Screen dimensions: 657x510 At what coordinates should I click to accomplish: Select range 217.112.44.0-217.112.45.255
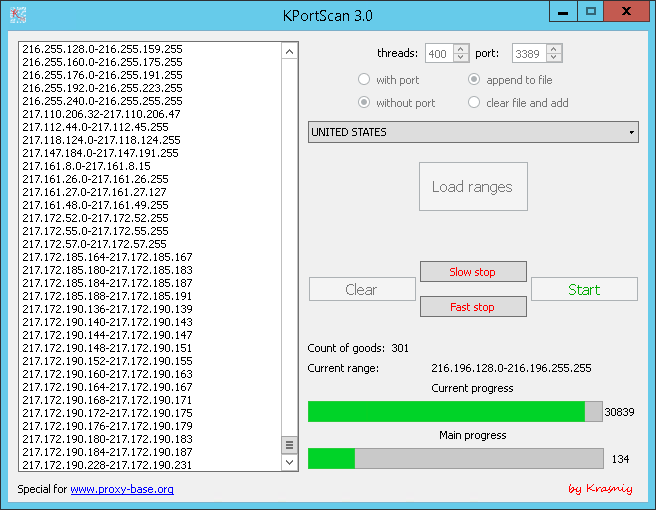pos(95,127)
